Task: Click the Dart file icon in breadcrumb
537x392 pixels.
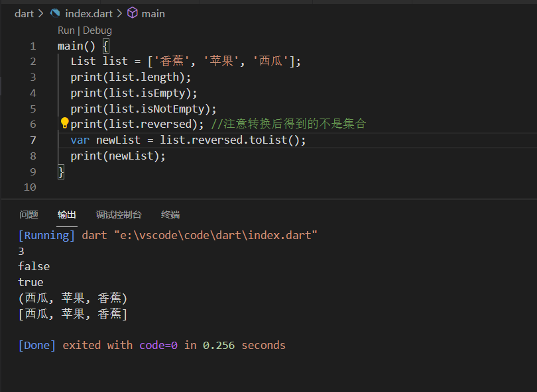Action: click(55, 13)
